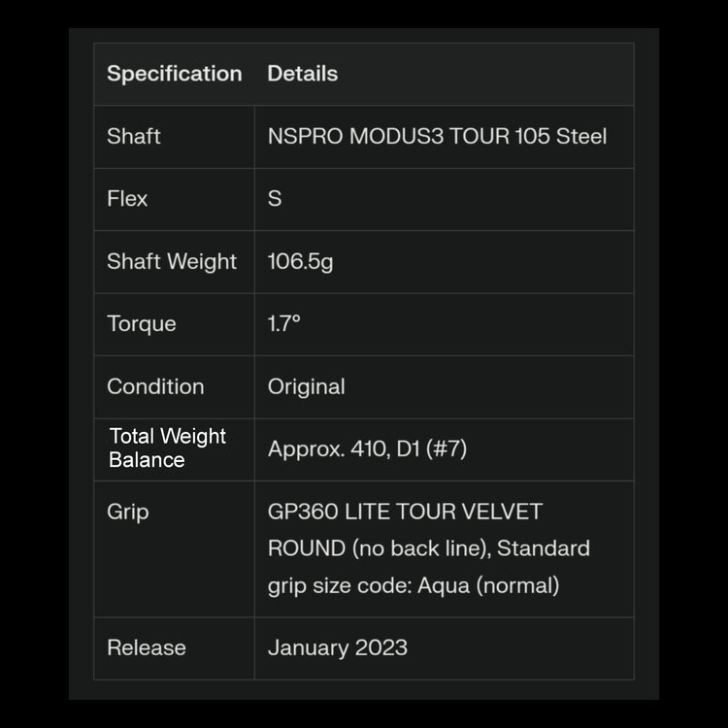Viewport: 728px width, 728px height.
Task: Click the 106.5g weight value
Action: click(300, 261)
